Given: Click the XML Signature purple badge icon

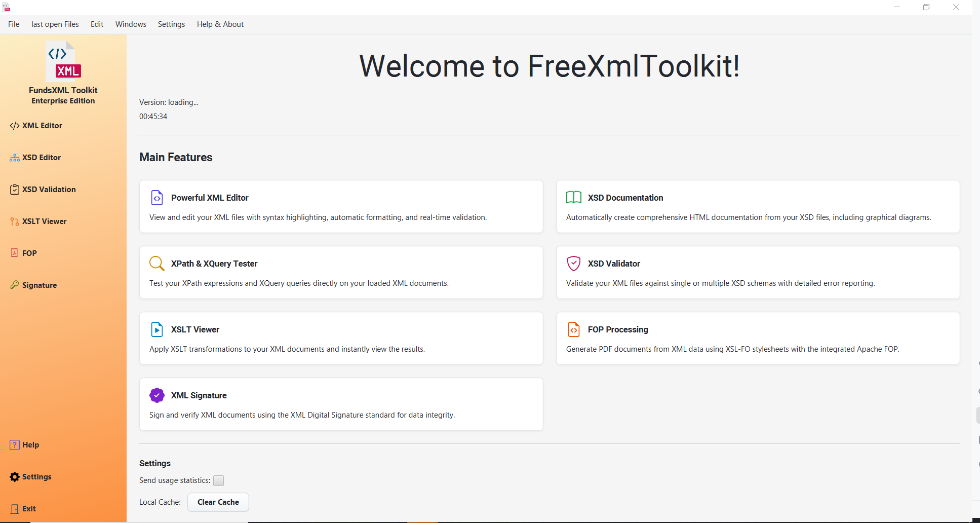Looking at the screenshot, I should [x=157, y=395].
